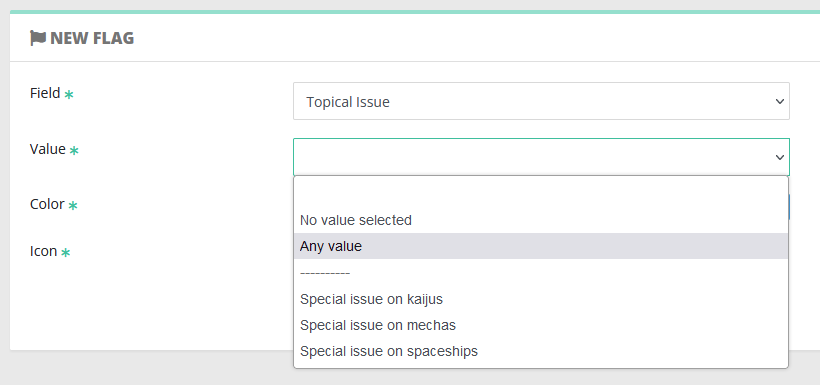Click the flag icon beside NEW FLAG
820x385 pixels.
pyautogui.click(x=38, y=38)
